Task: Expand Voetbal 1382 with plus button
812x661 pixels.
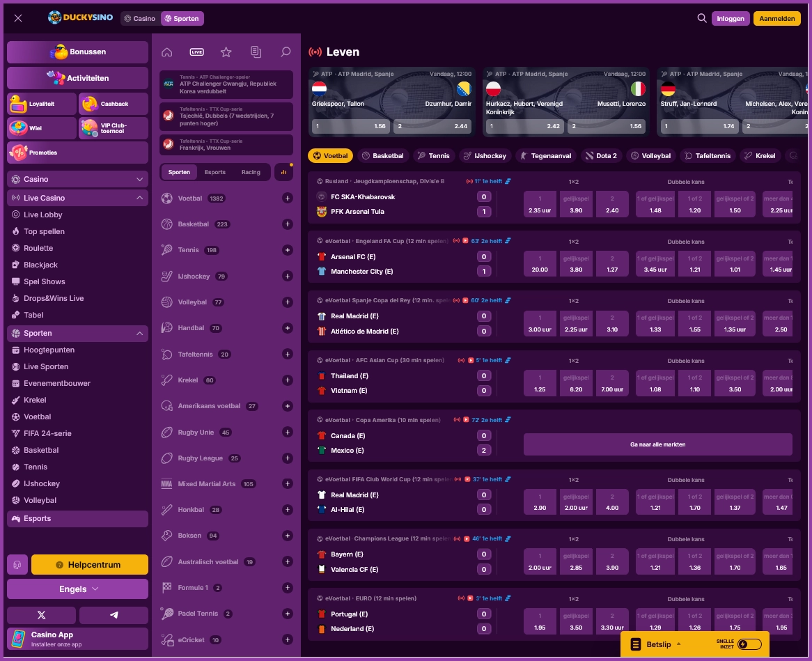Action: point(288,198)
